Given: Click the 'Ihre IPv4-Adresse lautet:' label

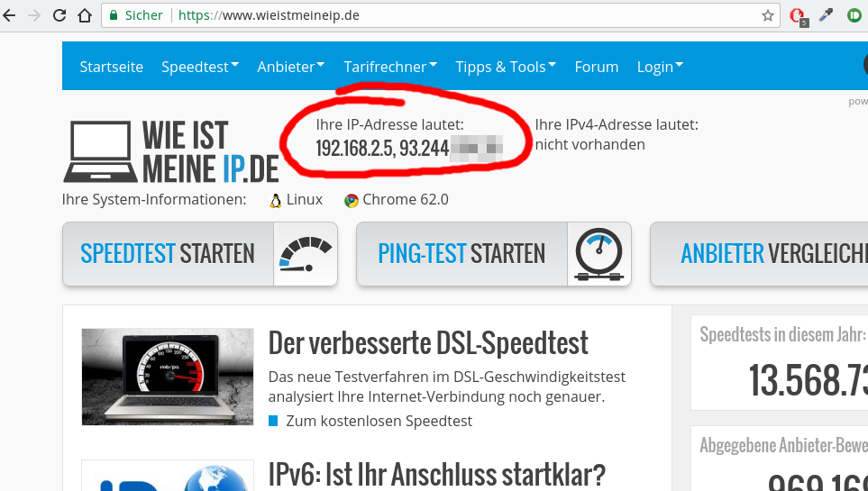Looking at the screenshot, I should click(x=617, y=124).
